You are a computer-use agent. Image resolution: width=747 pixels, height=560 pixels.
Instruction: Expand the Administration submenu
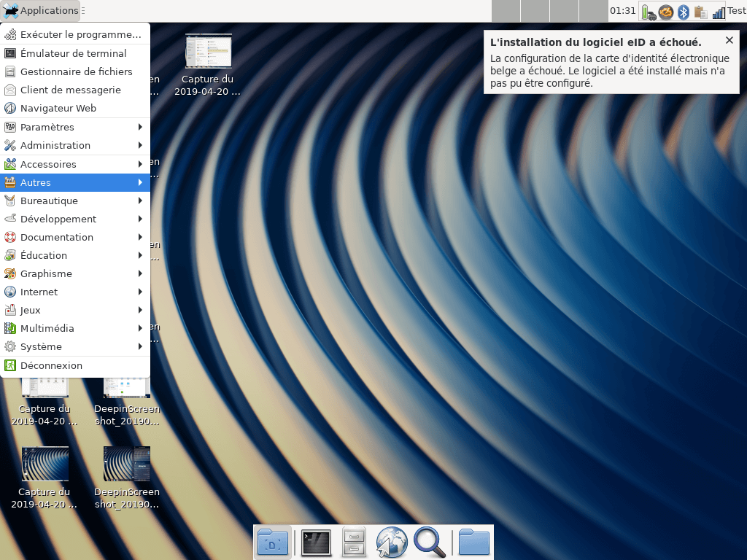75,145
